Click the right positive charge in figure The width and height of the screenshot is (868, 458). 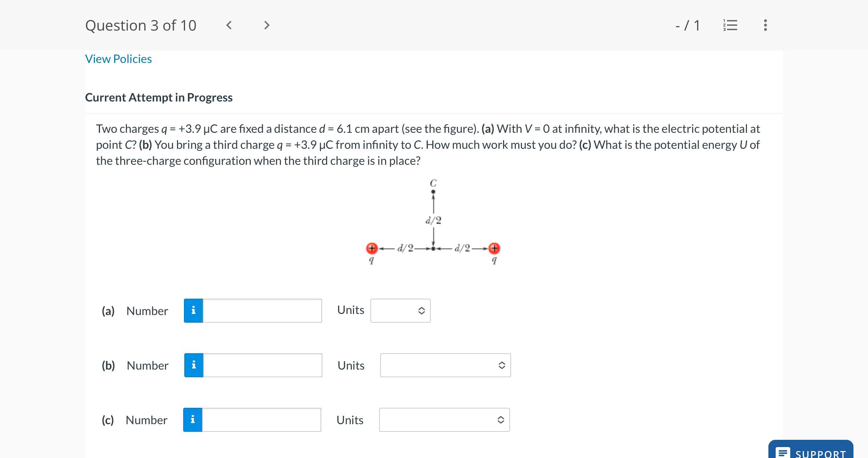[494, 248]
